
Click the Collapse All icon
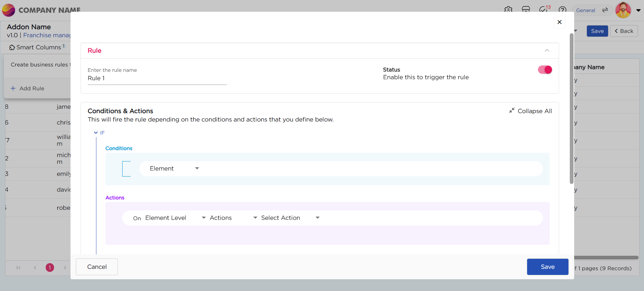(x=511, y=110)
